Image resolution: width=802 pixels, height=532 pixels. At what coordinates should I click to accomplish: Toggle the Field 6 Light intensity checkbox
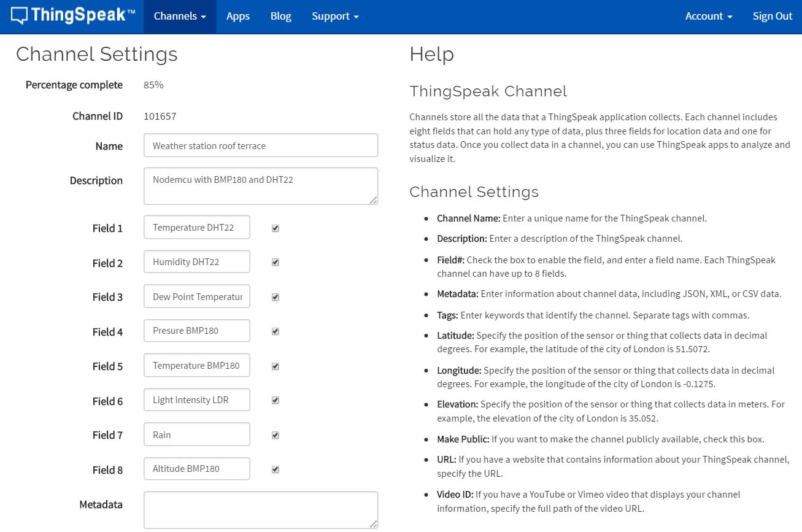(276, 400)
